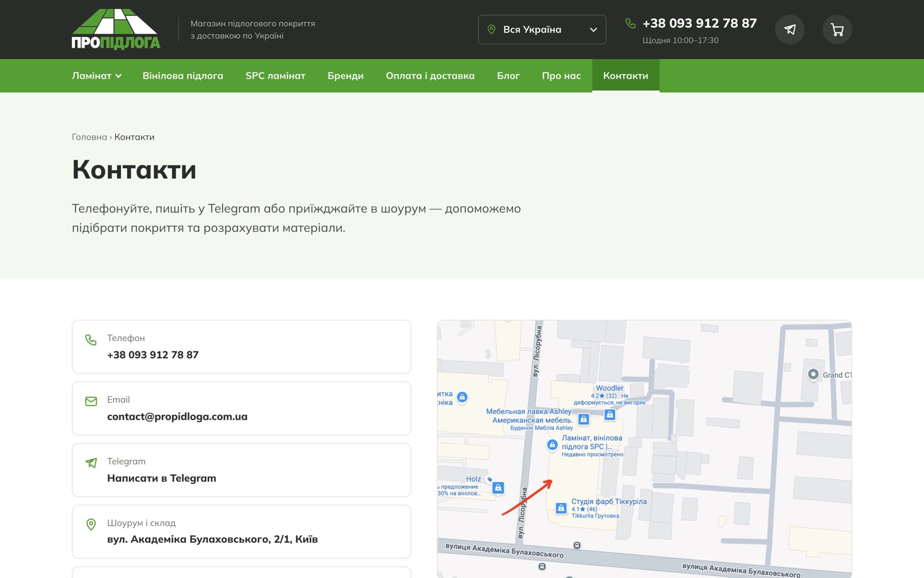Click Написати в Telegram link
Screen dimensions: 924x578
[161, 478]
